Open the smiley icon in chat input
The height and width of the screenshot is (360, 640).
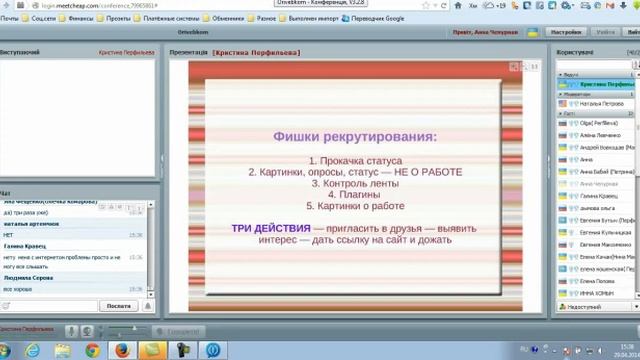point(6,306)
